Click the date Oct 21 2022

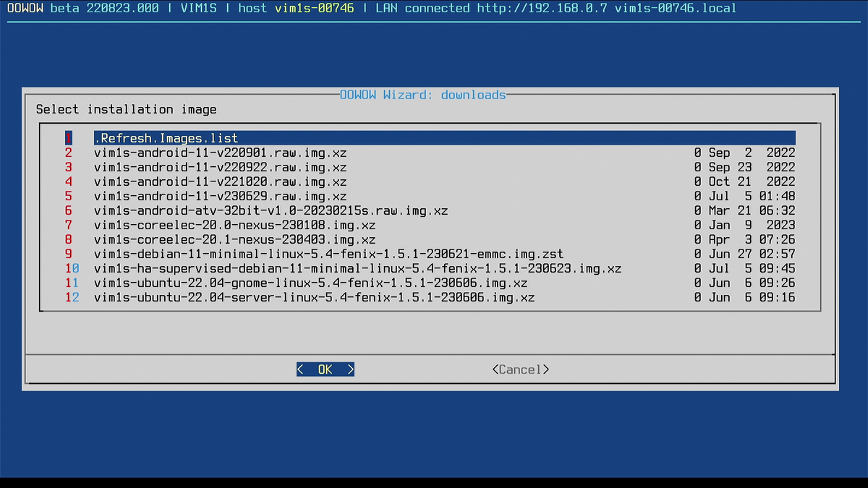point(752,181)
